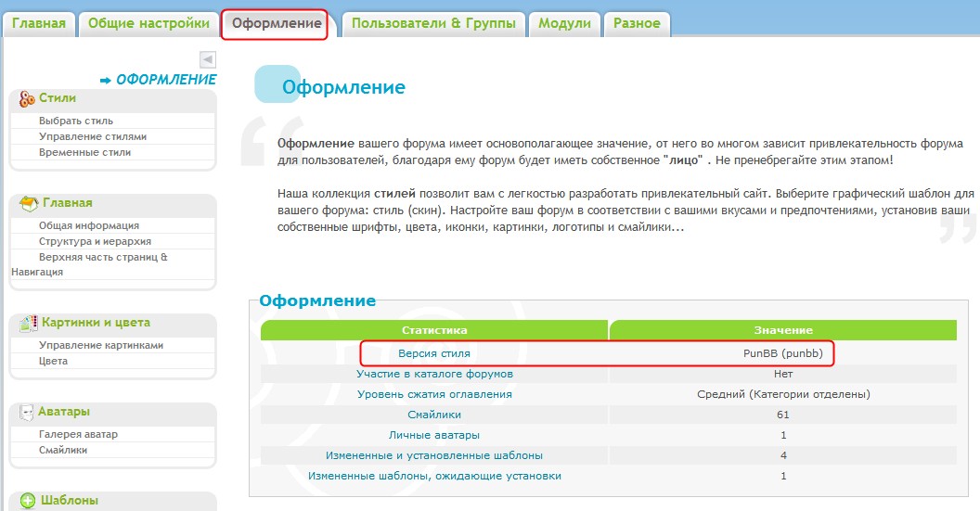Image resolution: width=980 pixels, height=511 pixels.
Task: Click the value 4 for installed templates
Action: (783, 455)
